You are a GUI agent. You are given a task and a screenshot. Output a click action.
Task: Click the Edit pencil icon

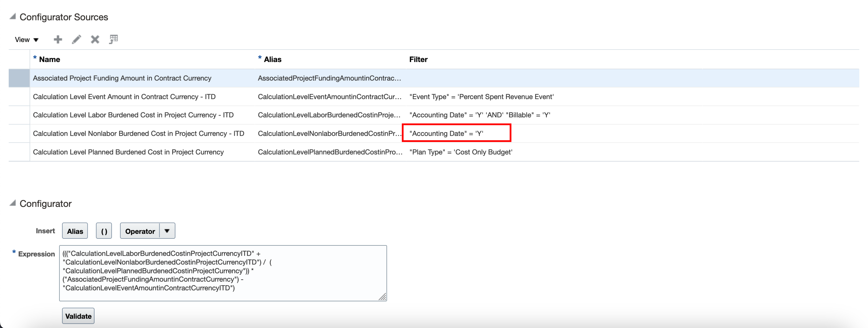(x=77, y=39)
